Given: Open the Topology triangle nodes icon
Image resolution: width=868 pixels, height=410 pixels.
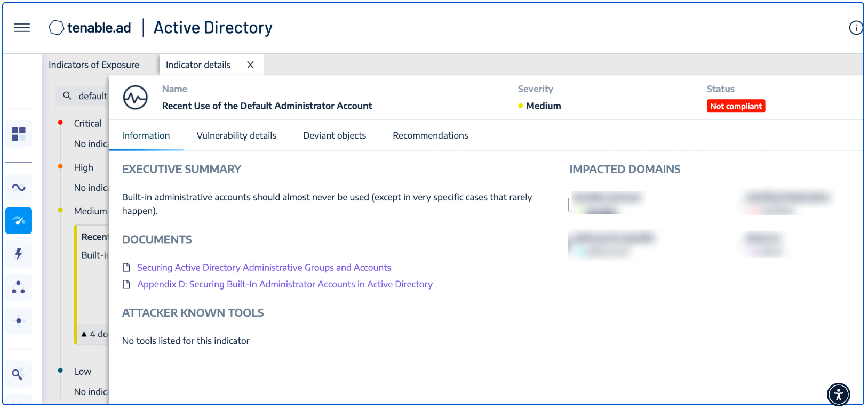Looking at the screenshot, I should click(19, 287).
